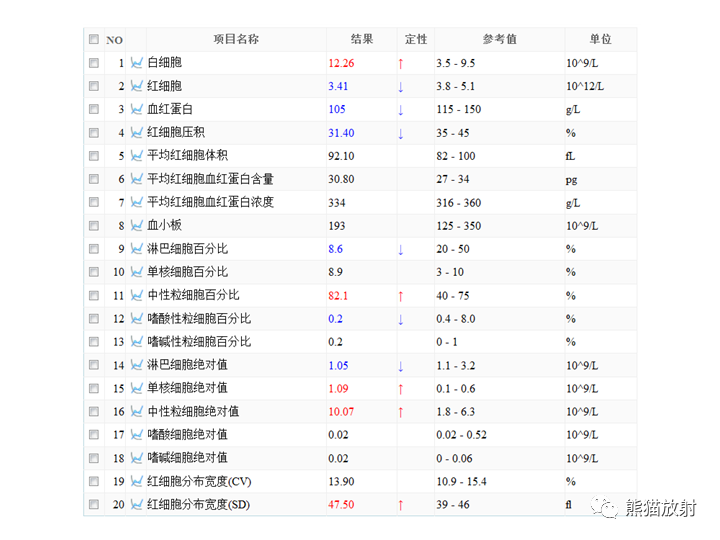Open the trend chart icon for 平均红细胞体积

point(136,156)
